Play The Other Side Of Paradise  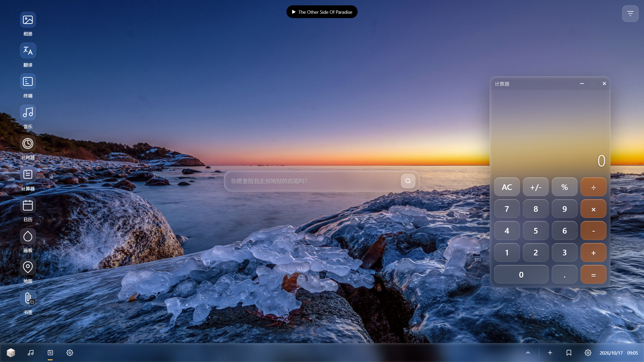(322, 12)
